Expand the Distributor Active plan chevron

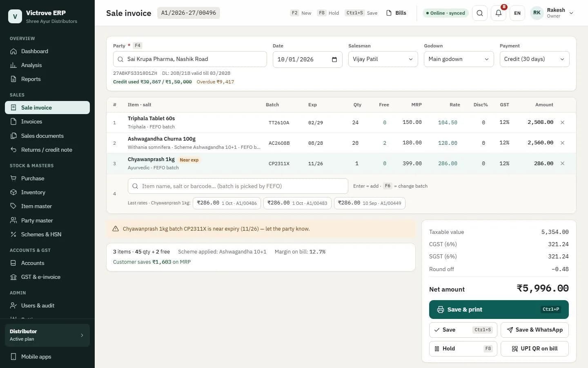(x=82, y=335)
